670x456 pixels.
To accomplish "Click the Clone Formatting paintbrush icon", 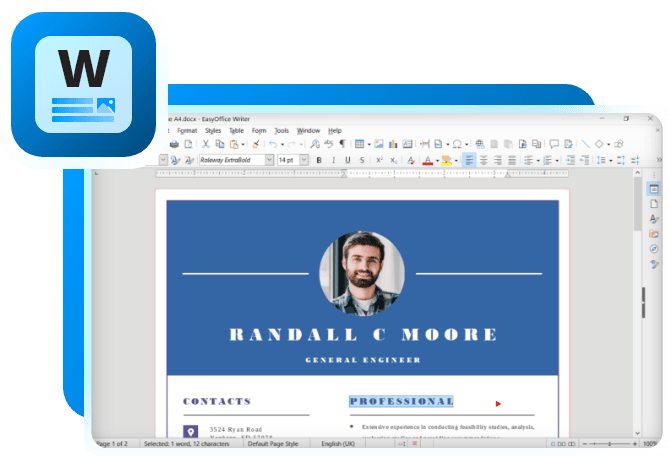I will [256, 145].
